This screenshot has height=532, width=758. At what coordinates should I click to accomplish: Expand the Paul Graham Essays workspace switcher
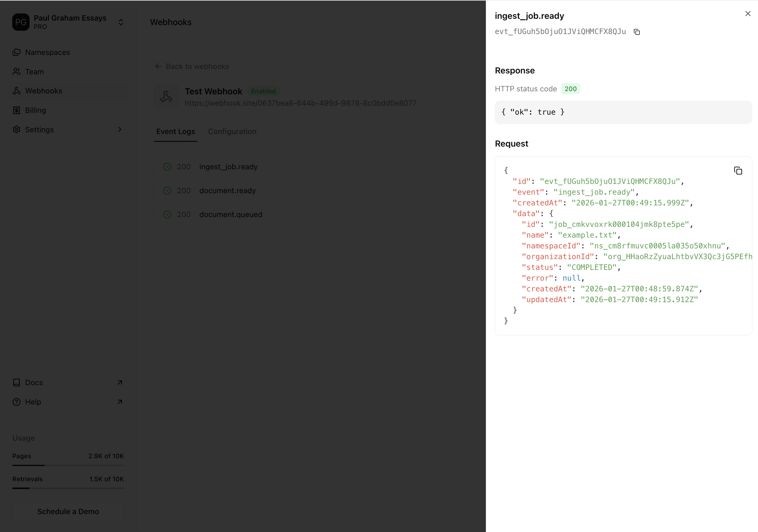click(x=121, y=22)
